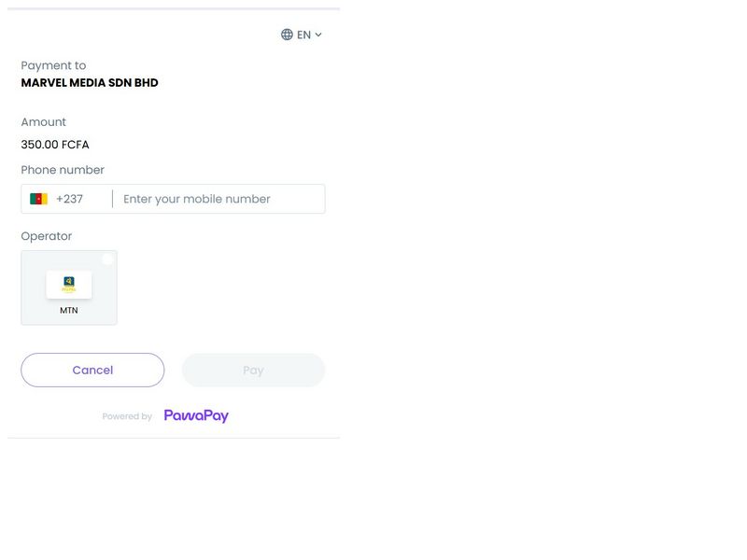Click the MARVEL MEDIA SDN BHD merchant name
This screenshot has width=747, height=560.
coord(90,83)
